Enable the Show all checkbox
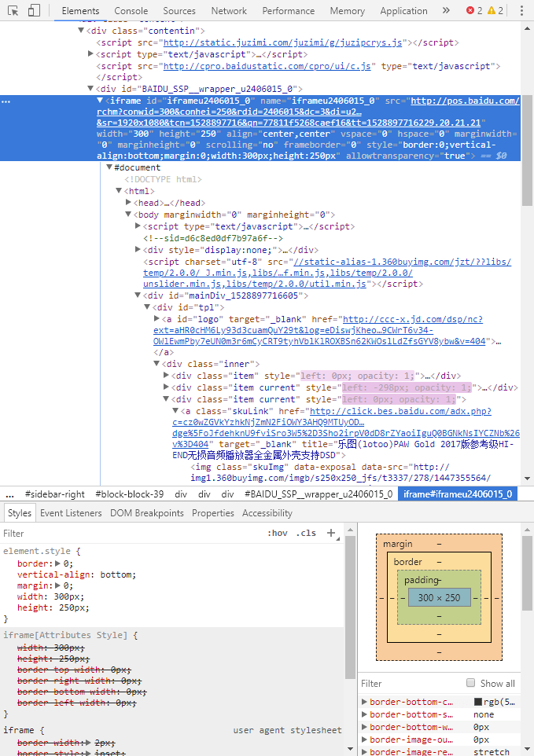Image resolution: width=534 pixels, height=756 pixels. pyautogui.click(x=471, y=683)
